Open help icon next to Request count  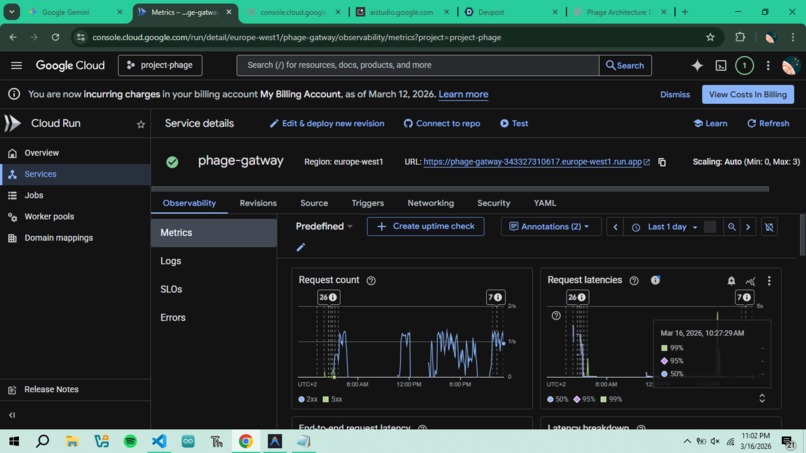tap(371, 280)
